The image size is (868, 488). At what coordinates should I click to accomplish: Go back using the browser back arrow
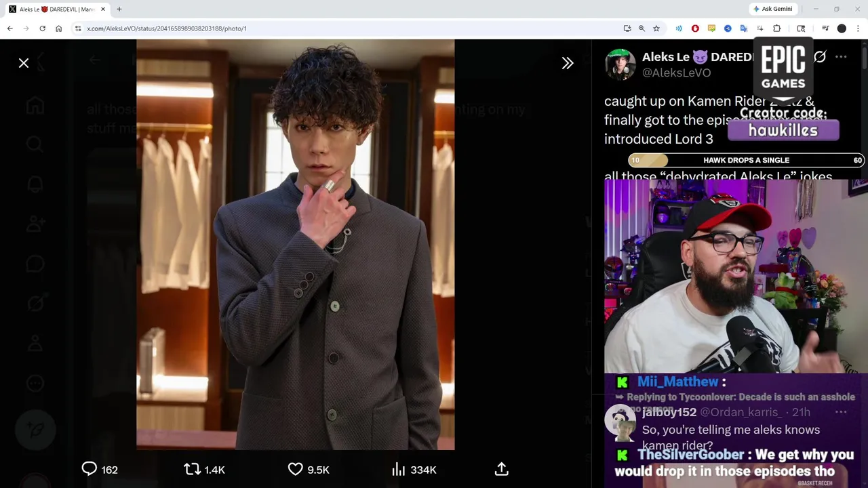coord(9,28)
